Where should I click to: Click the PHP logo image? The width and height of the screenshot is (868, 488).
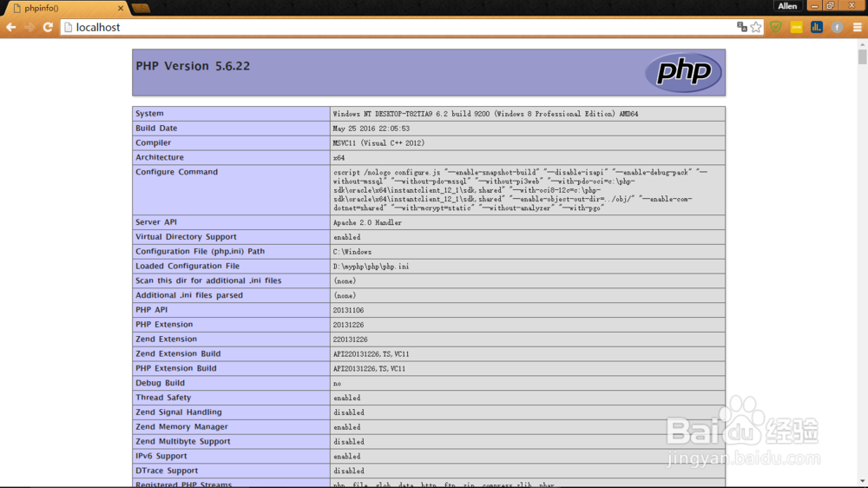684,72
